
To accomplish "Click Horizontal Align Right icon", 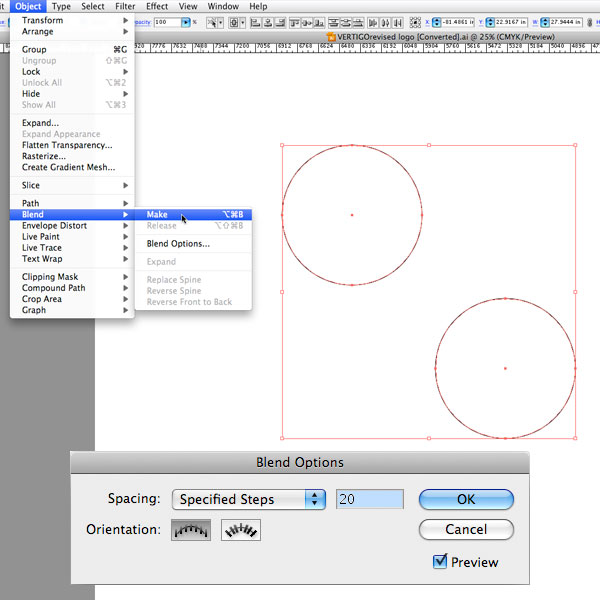I will tap(280, 23).
